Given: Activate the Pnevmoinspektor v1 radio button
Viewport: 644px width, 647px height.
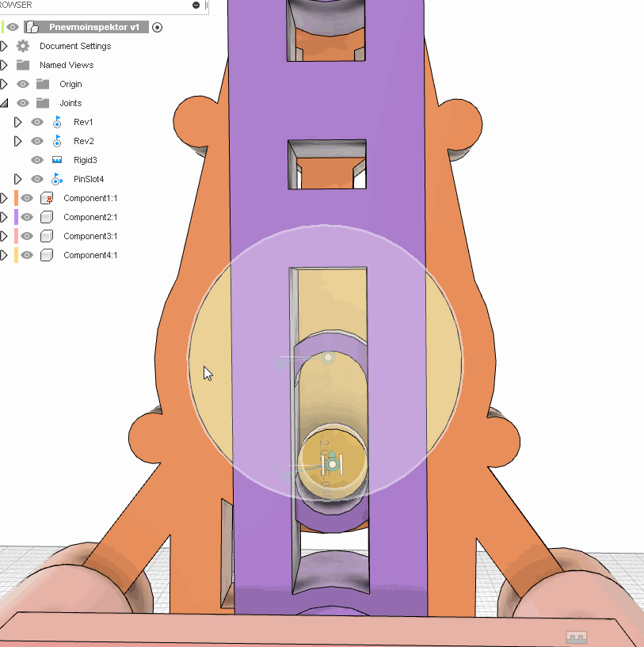Looking at the screenshot, I should click(158, 27).
